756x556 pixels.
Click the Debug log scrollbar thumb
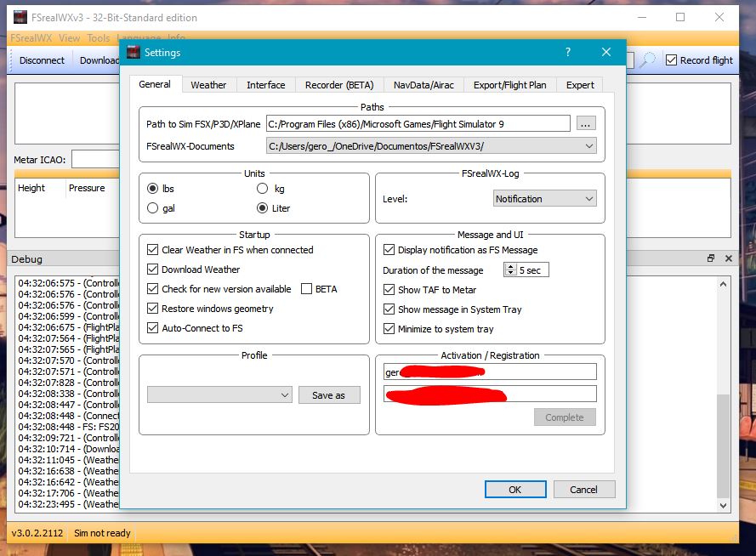tap(723, 445)
